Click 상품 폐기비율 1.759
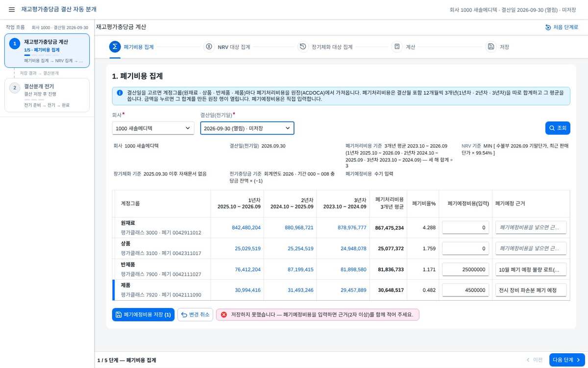 [x=429, y=249]
